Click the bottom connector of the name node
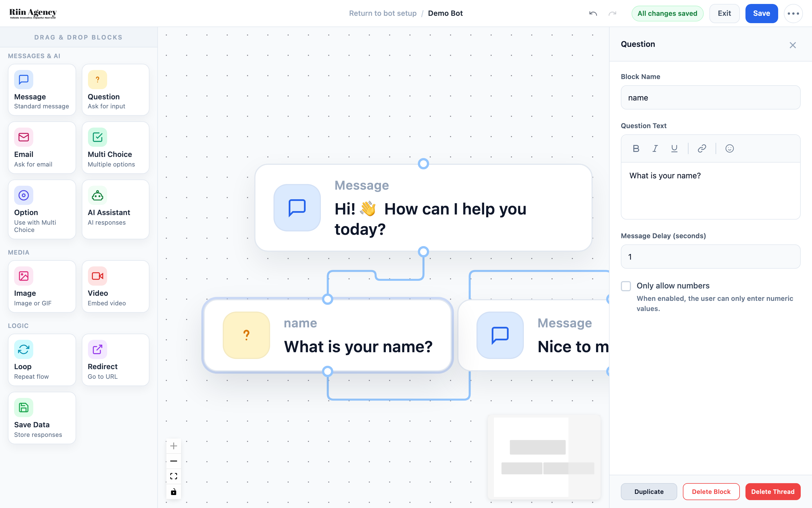Screen dimensions: 812x508 coord(328,371)
